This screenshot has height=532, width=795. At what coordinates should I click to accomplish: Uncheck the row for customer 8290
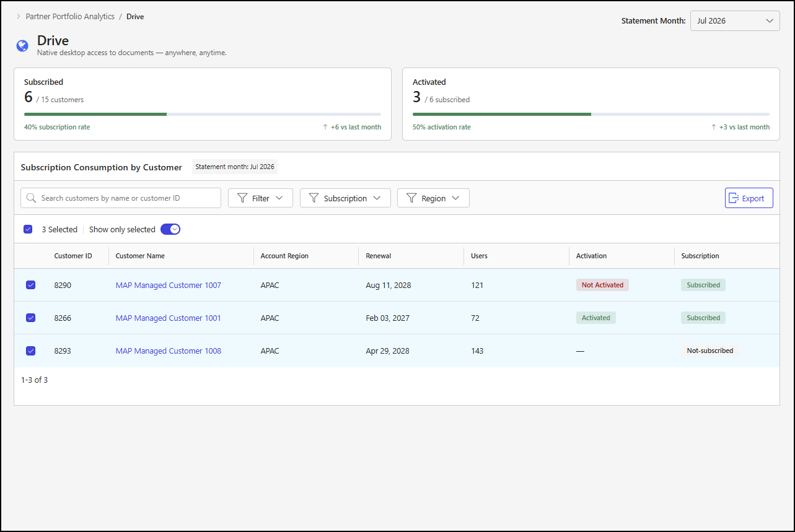(x=31, y=285)
